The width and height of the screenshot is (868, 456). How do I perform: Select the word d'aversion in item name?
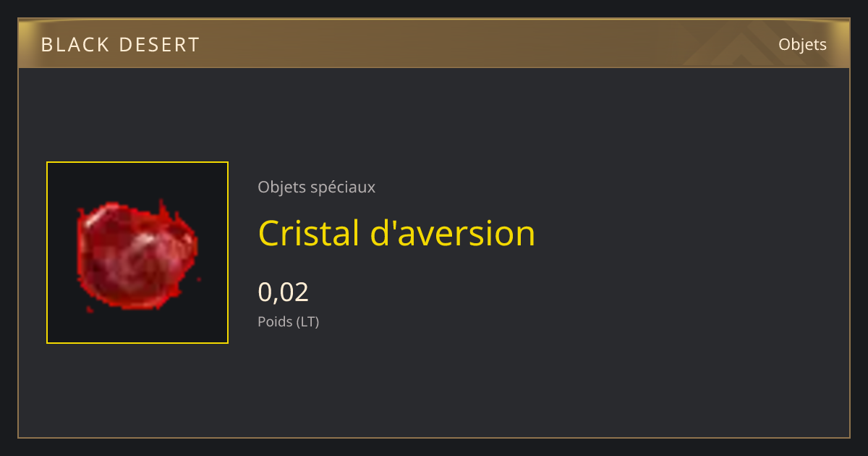pos(453,233)
